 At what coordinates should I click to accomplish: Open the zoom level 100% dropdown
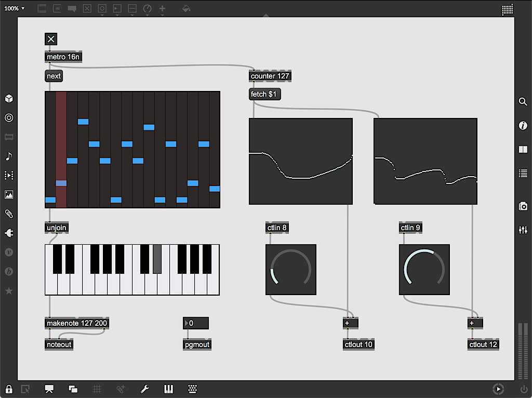14,8
